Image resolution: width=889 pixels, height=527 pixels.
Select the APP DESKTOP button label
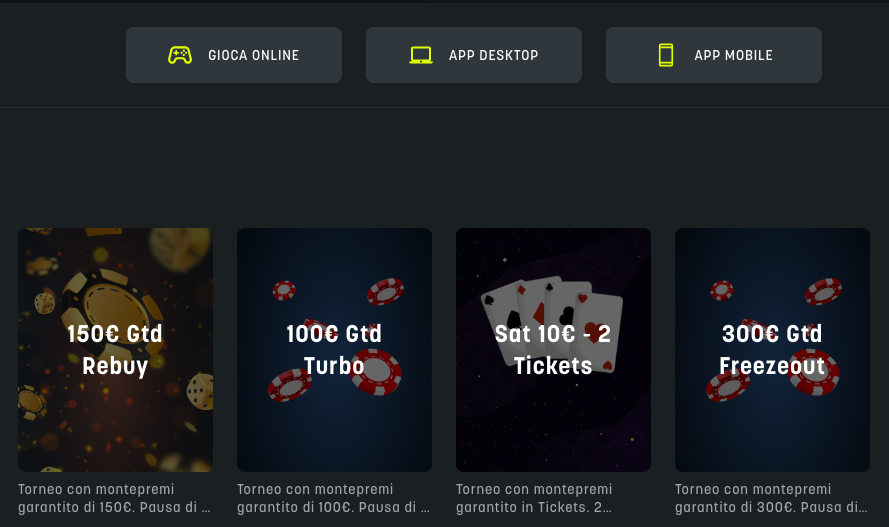tap(493, 55)
